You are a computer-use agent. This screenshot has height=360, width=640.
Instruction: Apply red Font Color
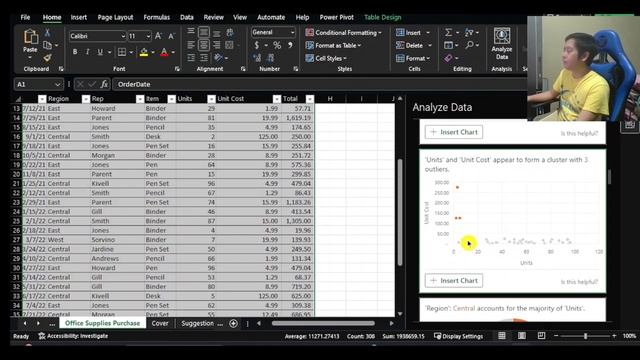pos(164,52)
